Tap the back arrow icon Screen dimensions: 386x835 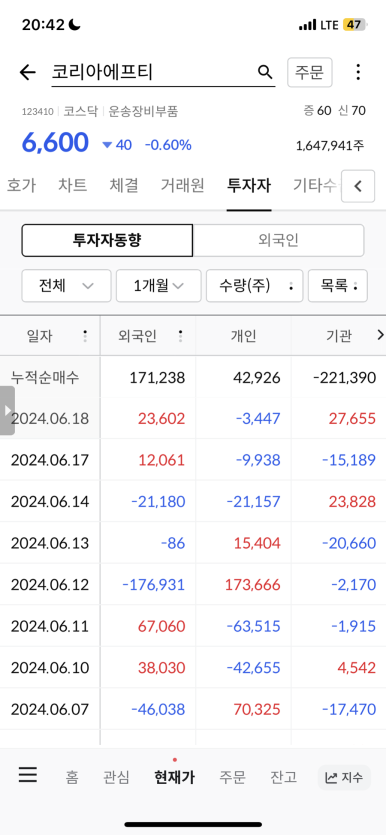[27, 72]
